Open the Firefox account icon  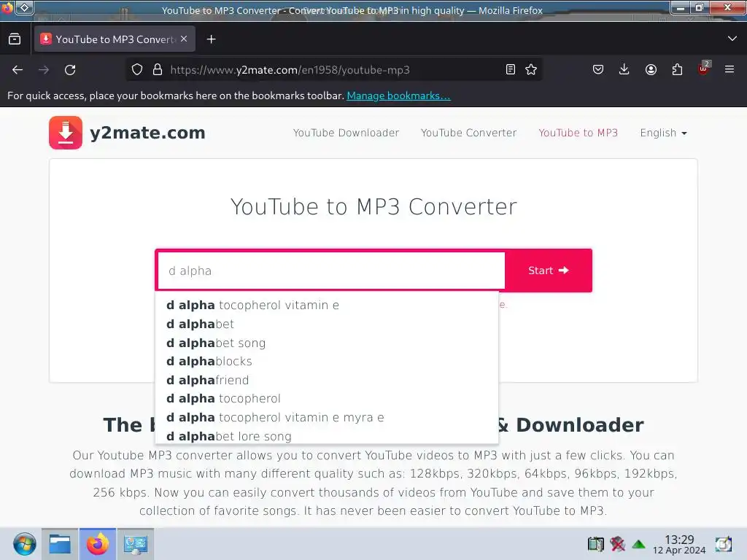(651, 70)
